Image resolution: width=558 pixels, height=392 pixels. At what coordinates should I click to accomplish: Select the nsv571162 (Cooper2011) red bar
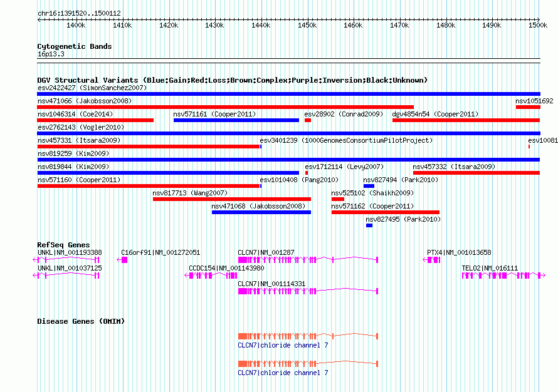tap(386, 212)
